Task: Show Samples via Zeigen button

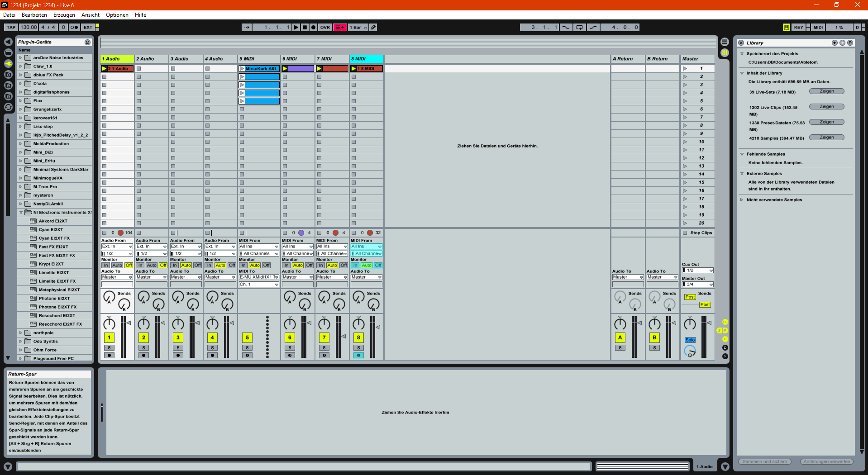Action: point(826,138)
